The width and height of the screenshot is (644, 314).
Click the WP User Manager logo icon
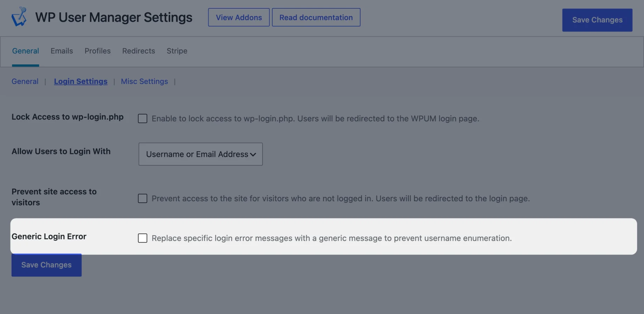[19, 17]
